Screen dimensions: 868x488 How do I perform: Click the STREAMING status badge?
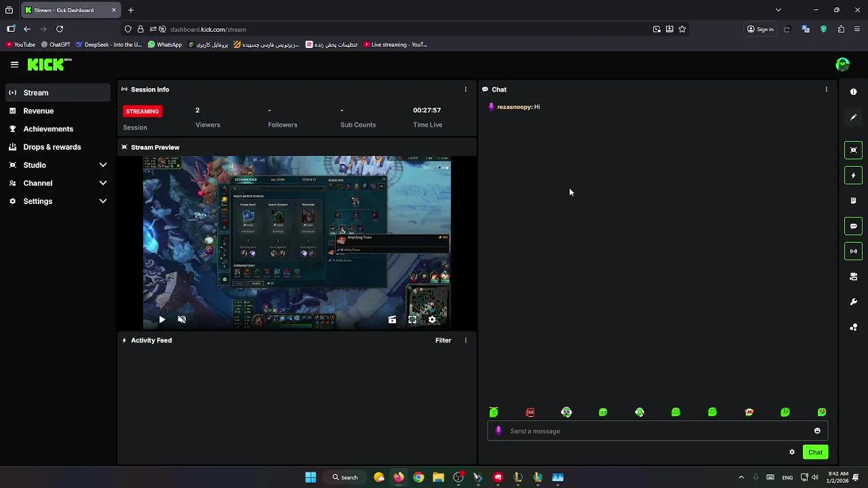point(142,111)
